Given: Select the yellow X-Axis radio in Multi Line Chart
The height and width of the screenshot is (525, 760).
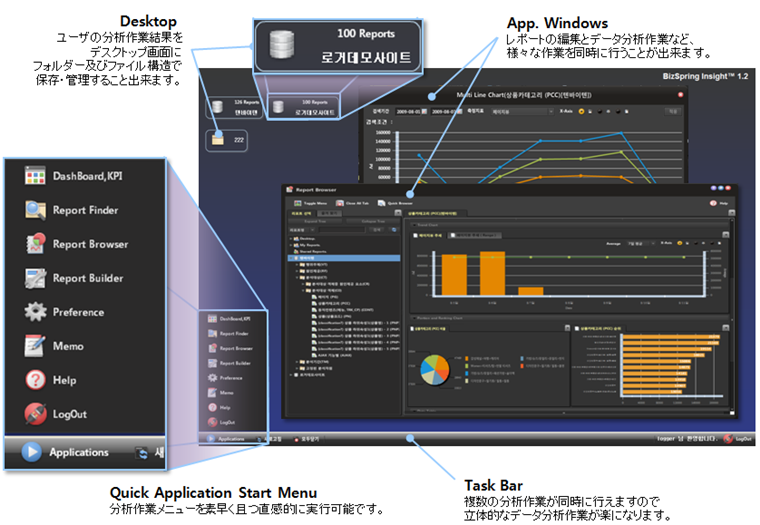Looking at the screenshot, I should (581, 111).
